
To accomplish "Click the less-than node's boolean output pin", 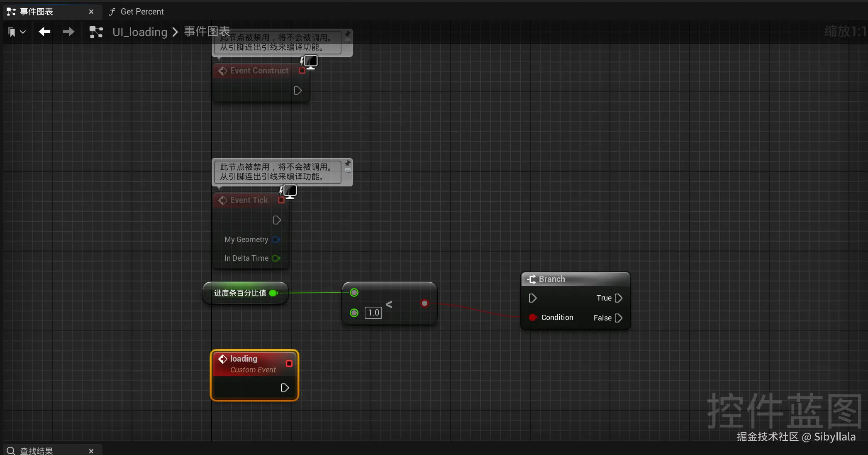I will pyautogui.click(x=424, y=303).
